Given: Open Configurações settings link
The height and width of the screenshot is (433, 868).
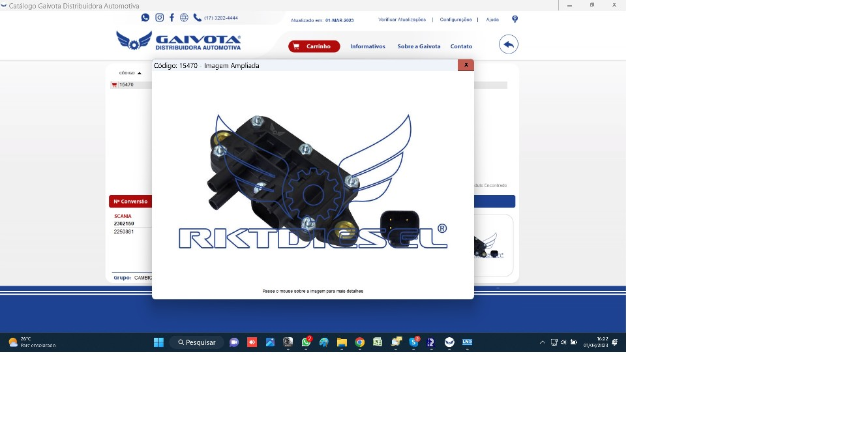Looking at the screenshot, I should [x=455, y=20].
